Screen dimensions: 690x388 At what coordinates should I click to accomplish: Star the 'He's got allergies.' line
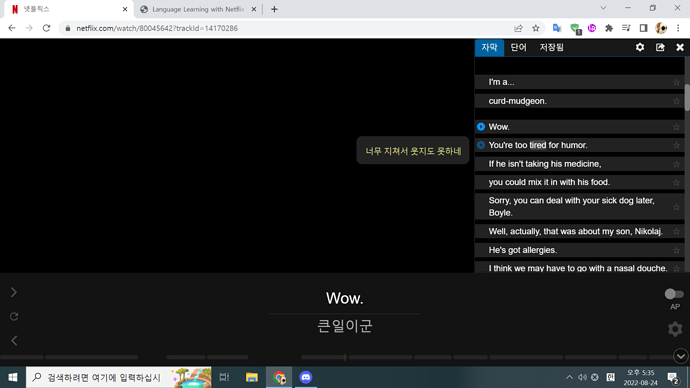[x=676, y=250]
